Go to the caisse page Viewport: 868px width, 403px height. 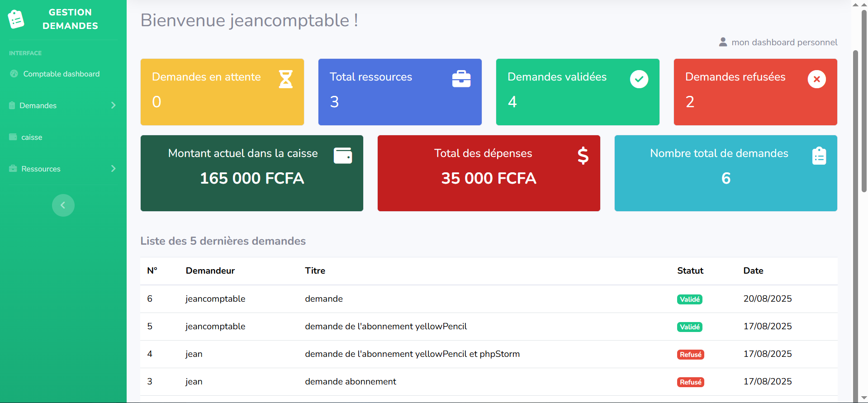point(32,137)
